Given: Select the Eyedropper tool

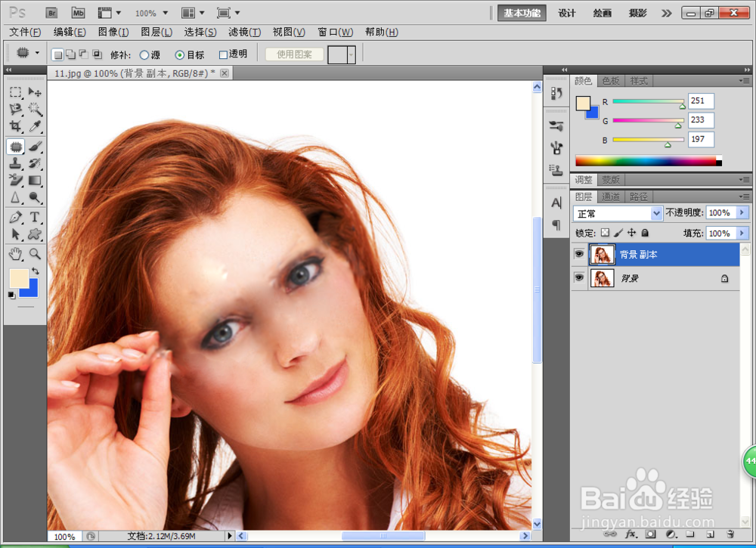Looking at the screenshot, I should (x=35, y=126).
